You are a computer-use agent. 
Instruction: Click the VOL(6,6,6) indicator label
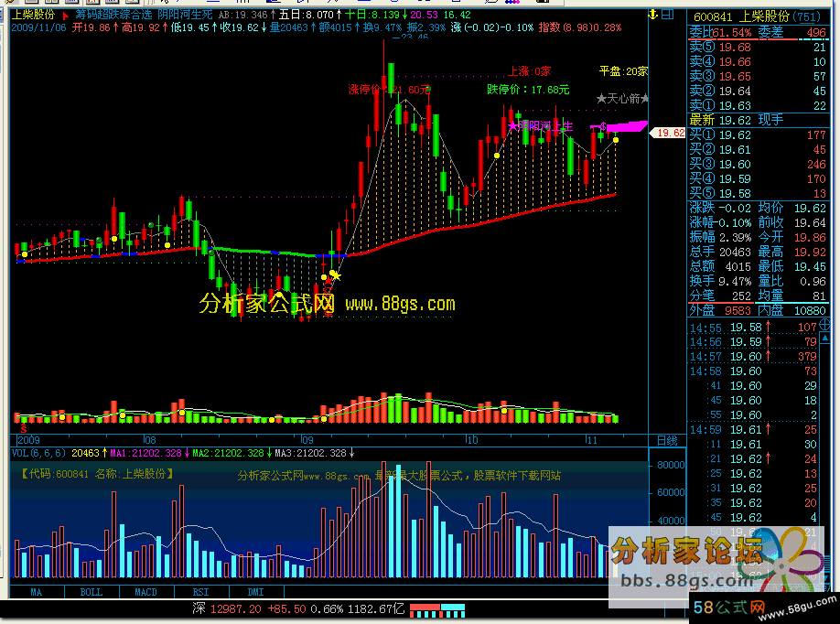pyautogui.click(x=38, y=453)
